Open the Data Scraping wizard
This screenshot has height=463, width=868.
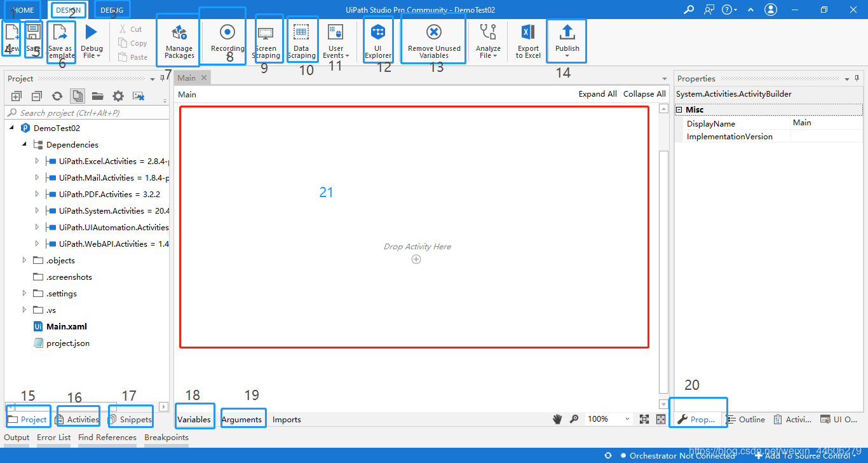click(301, 43)
